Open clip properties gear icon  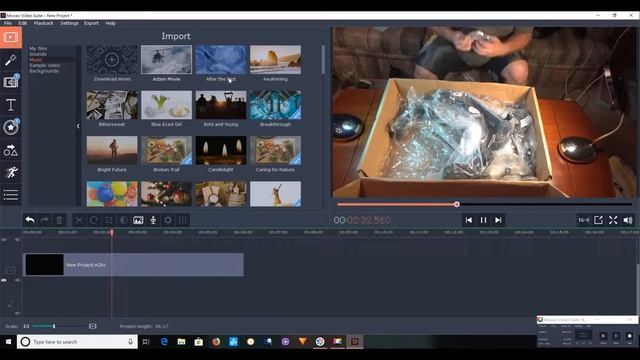[x=168, y=220]
